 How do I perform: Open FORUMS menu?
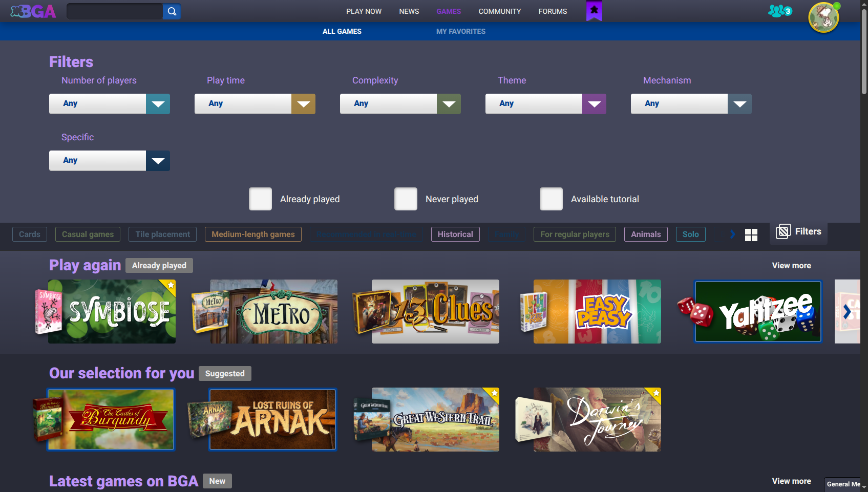tap(553, 11)
